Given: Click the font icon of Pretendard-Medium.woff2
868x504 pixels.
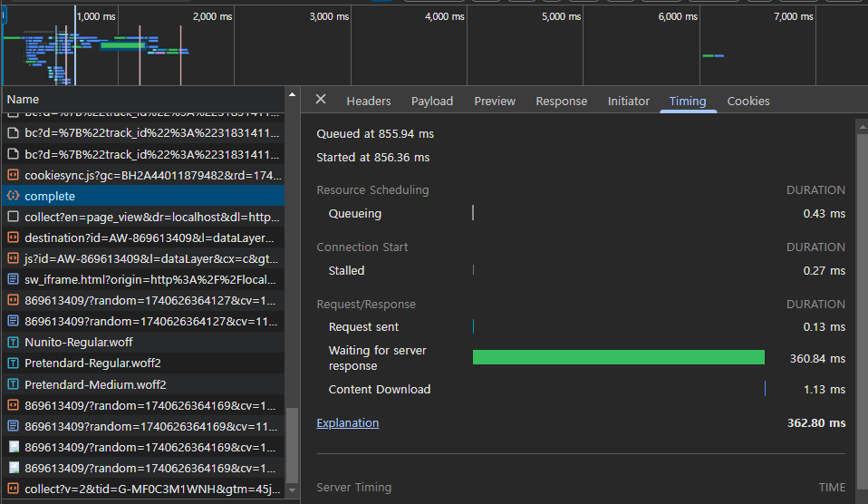Looking at the screenshot, I should 13,384.
